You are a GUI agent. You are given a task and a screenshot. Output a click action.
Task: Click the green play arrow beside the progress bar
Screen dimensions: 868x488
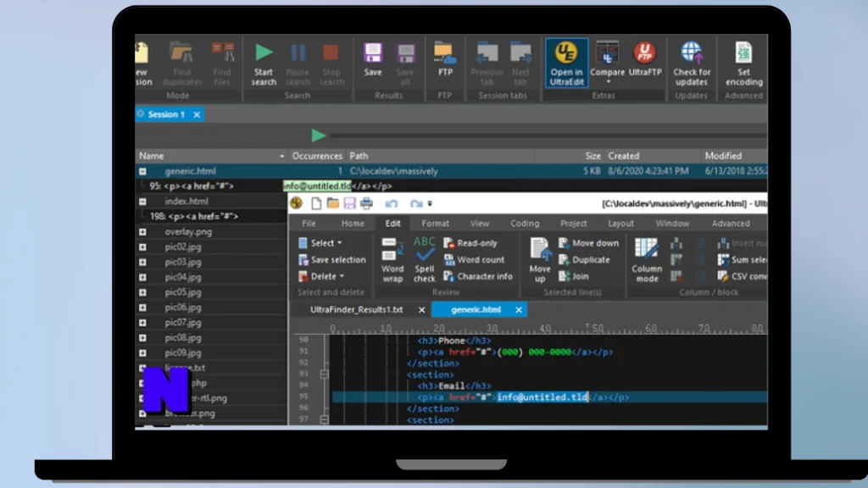pos(318,135)
